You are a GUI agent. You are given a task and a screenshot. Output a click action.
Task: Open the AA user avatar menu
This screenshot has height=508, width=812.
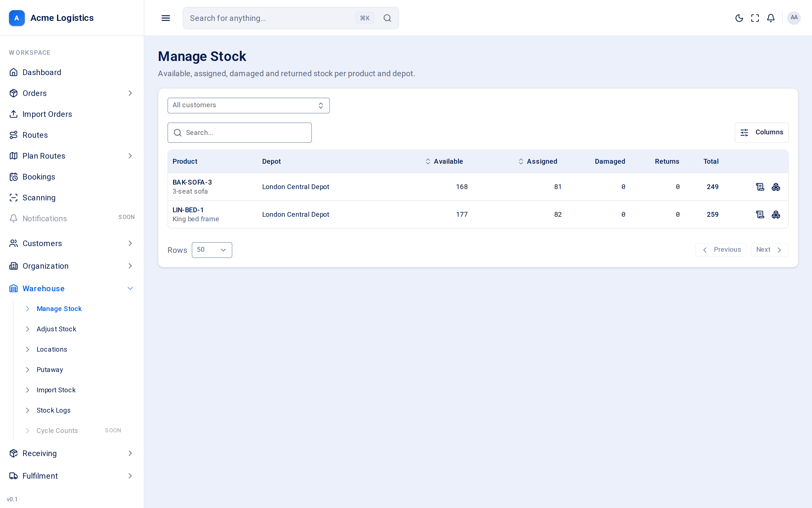click(x=794, y=18)
